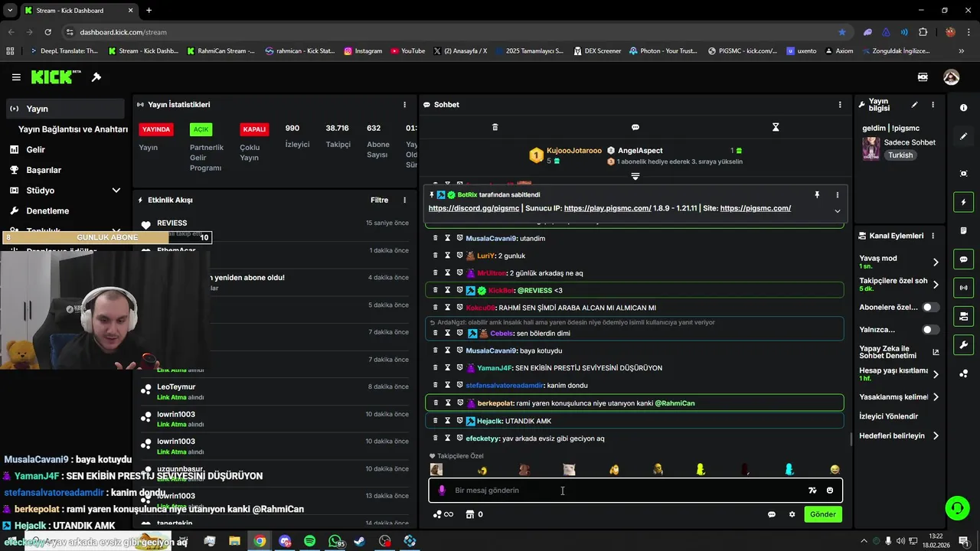Select Yayın in the left sidebar
Viewport: 980px width, 551px height.
point(64,109)
